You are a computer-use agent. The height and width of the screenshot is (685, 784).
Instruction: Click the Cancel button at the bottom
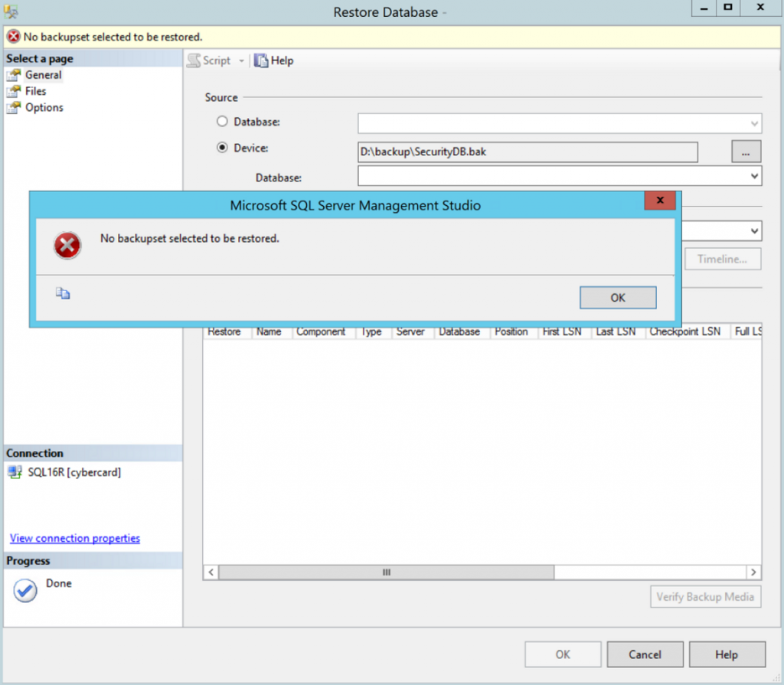coord(645,654)
